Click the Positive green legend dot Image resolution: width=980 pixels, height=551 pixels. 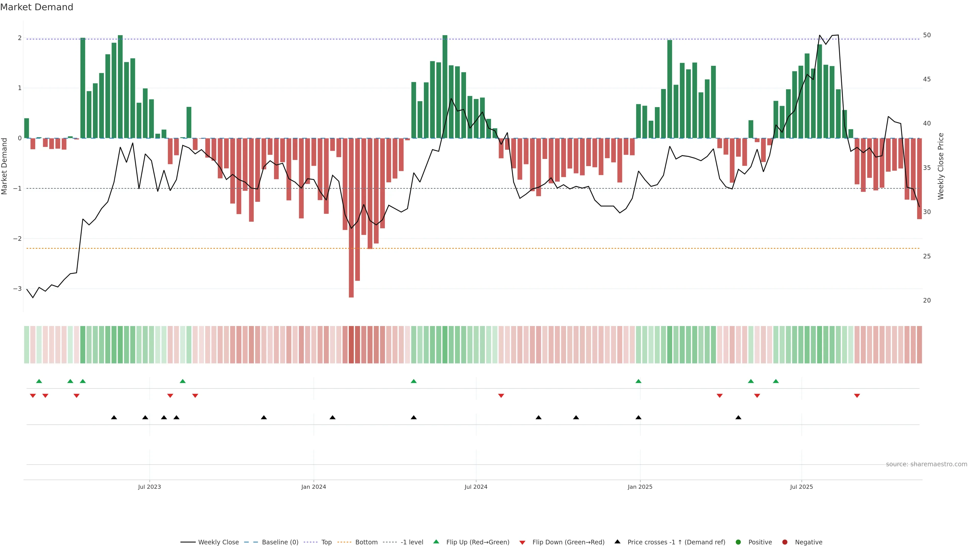[x=738, y=542]
